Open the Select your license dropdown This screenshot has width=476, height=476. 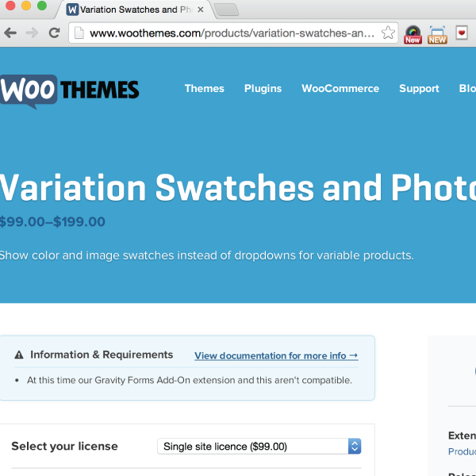point(259,446)
